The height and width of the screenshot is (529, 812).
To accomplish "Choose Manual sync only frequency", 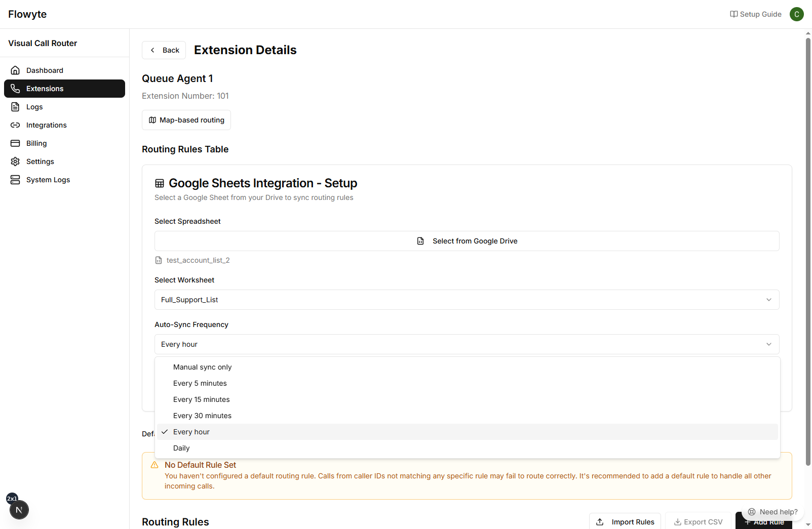I will 202,367.
